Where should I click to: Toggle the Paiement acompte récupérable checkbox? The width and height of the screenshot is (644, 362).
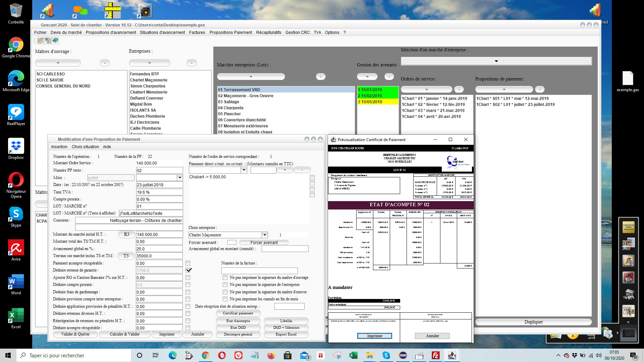click(188, 263)
